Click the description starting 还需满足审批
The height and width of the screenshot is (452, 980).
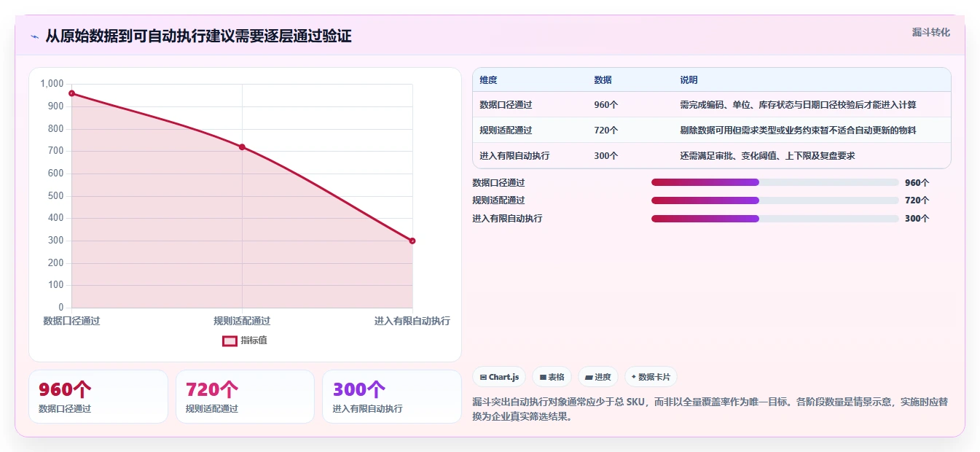point(767,156)
